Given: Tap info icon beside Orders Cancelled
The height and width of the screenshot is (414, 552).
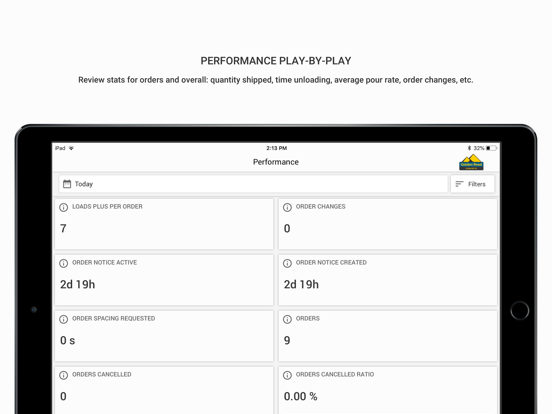Looking at the screenshot, I should 63,375.
